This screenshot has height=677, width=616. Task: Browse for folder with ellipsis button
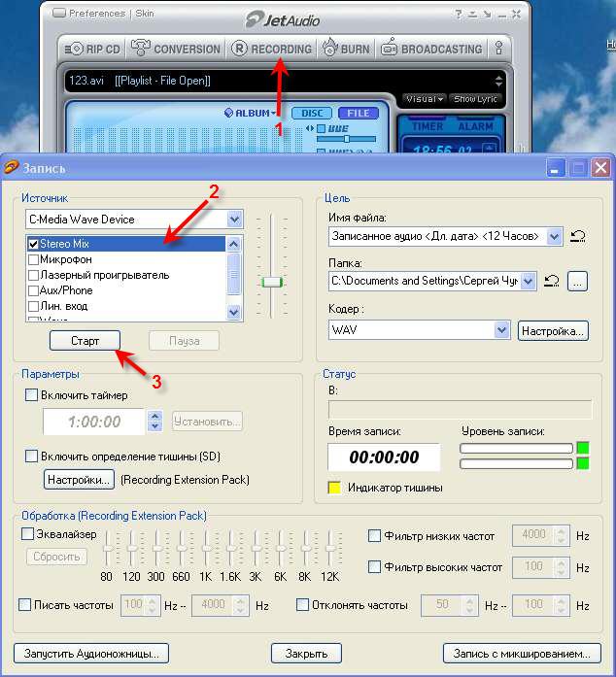pyautogui.click(x=577, y=282)
